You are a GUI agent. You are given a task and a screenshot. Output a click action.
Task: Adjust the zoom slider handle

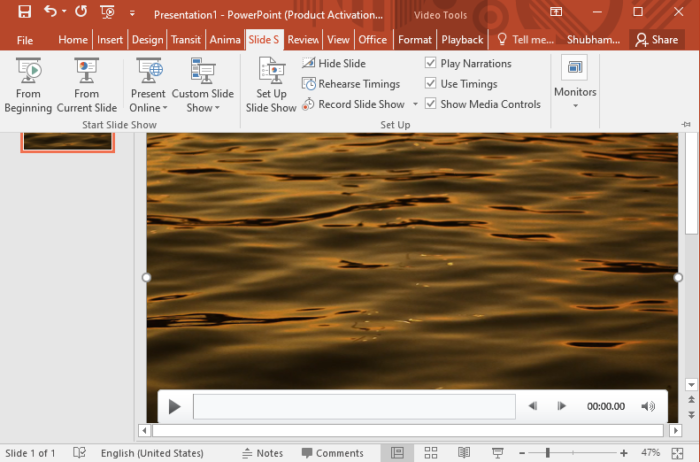point(547,453)
